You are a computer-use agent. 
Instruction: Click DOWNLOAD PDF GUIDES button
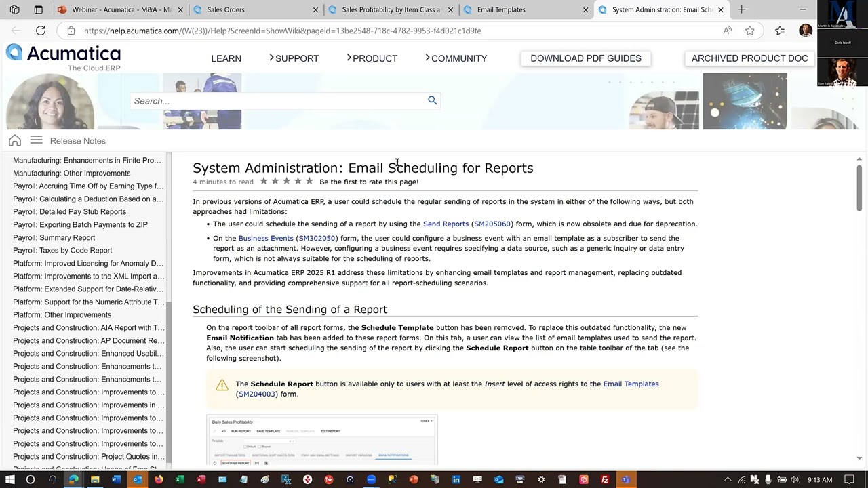pos(586,58)
